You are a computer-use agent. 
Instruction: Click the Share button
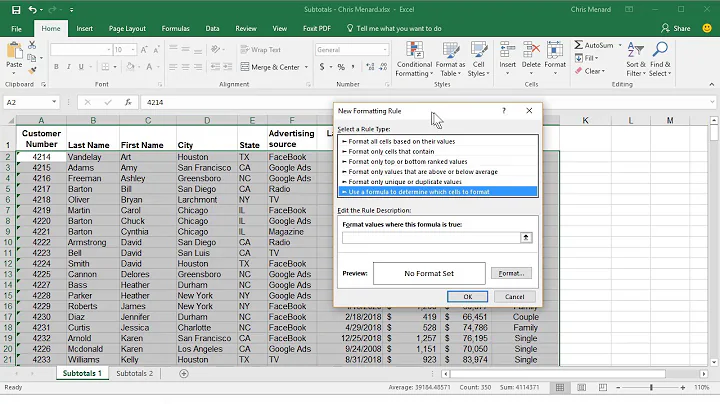[675, 28]
